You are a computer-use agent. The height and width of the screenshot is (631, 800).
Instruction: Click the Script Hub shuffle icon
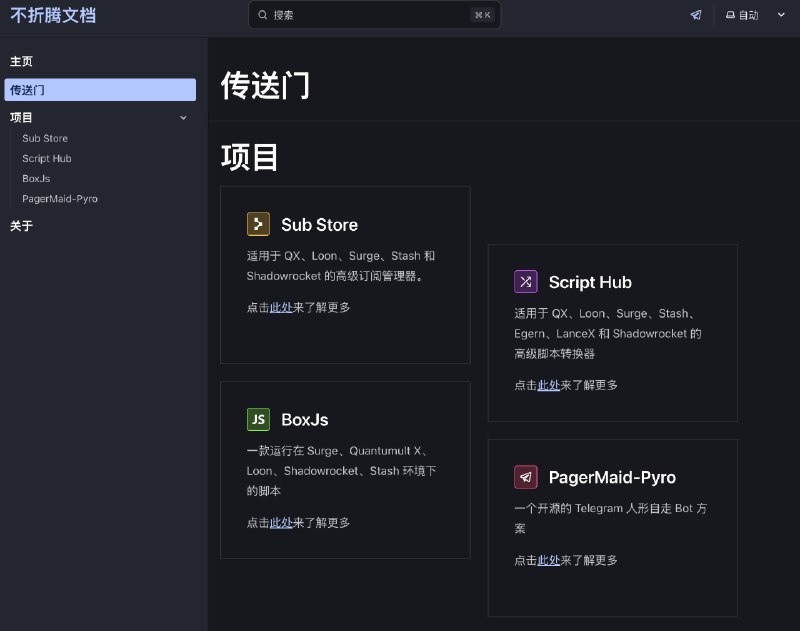pos(526,282)
